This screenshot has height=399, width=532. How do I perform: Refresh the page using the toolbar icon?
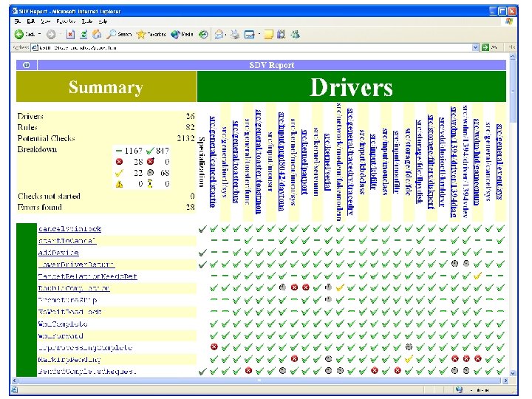83,34
